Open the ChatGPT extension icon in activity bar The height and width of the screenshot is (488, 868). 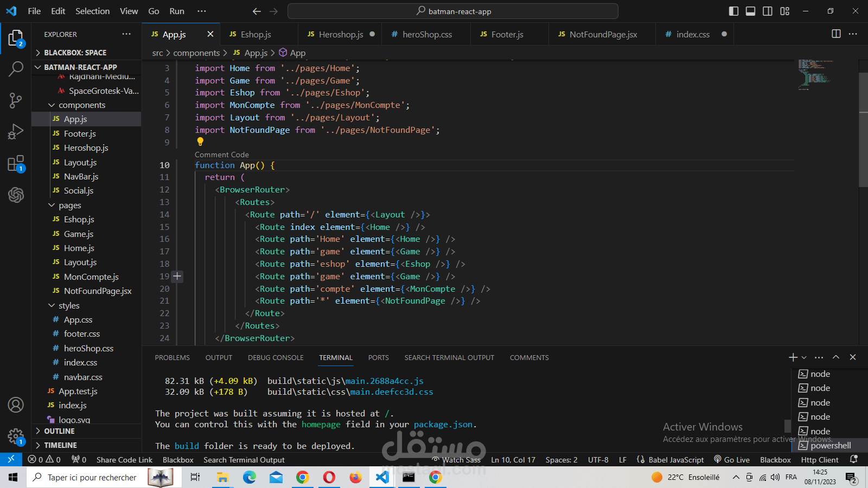[x=16, y=194]
